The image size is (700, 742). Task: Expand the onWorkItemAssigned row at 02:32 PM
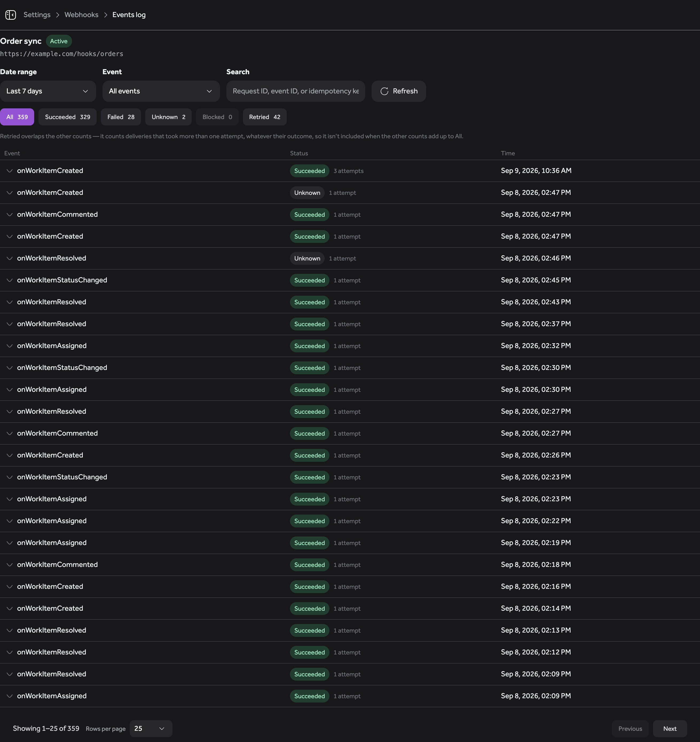(x=10, y=346)
